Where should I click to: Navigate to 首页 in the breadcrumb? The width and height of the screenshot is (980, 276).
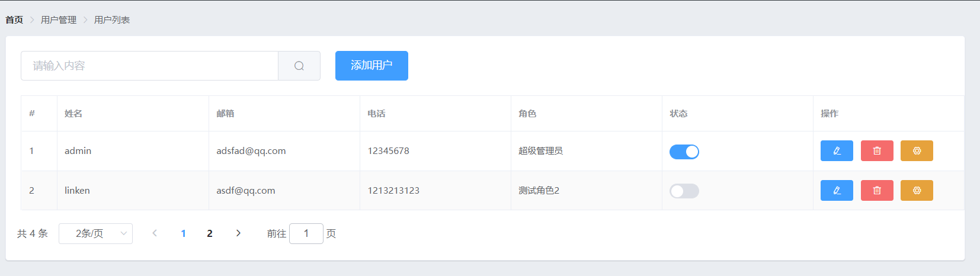pos(14,20)
